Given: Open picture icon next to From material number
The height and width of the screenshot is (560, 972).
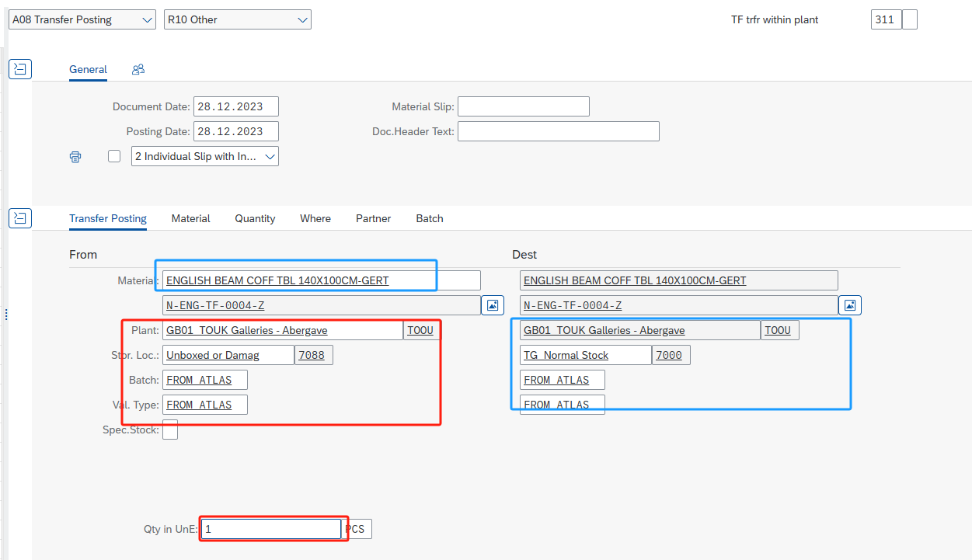Looking at the screenshot, I should coord(493,305).
